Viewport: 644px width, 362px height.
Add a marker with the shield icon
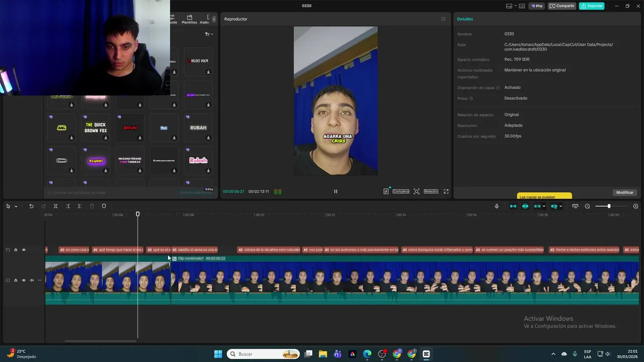[104, 206]
